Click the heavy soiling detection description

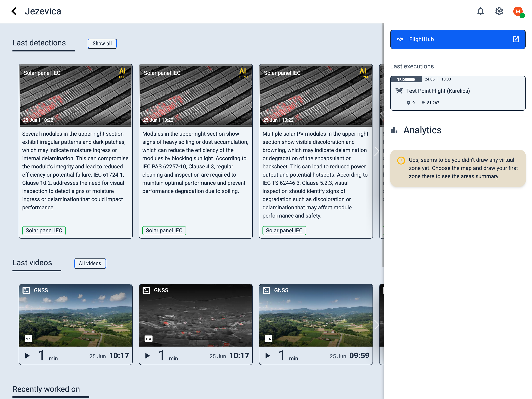click(x=195, y=163)
